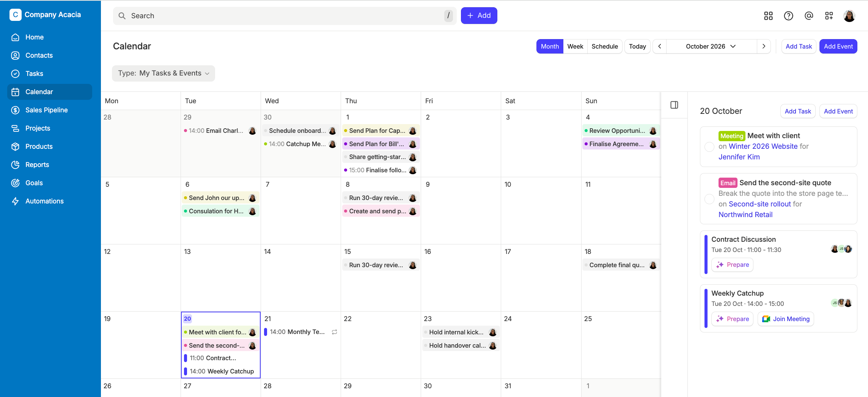The image size is (868, 397).
Task: Open the Northwind Retail link
Action: [x=745, y=215]
